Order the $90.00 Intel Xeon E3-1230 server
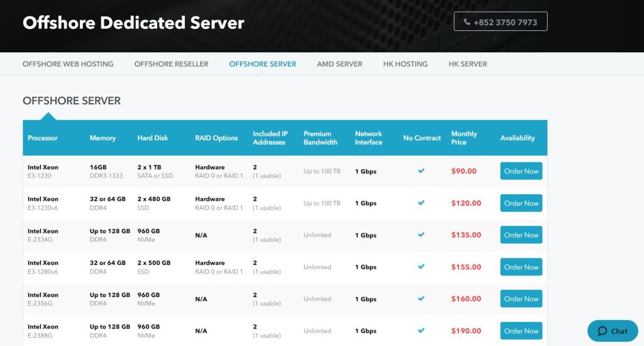The image size is (644, 346). (521, 171)
